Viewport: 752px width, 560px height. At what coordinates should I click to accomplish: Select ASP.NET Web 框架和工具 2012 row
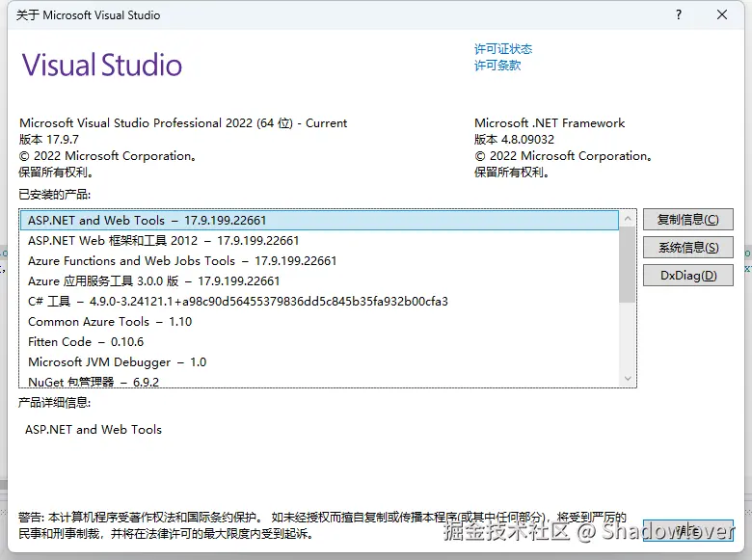(x=319, y=241)
